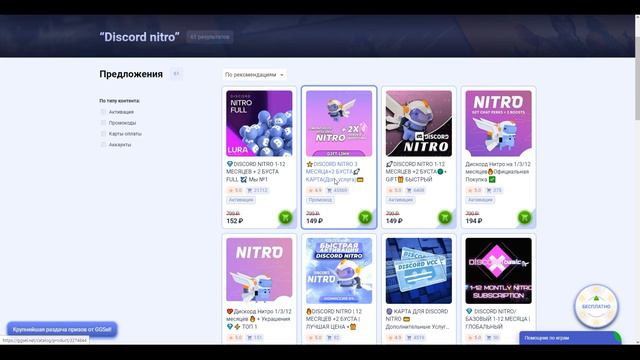This screenshot has height=360, width=640.
Task: Enable the Активация content filter
Action: 103,112
